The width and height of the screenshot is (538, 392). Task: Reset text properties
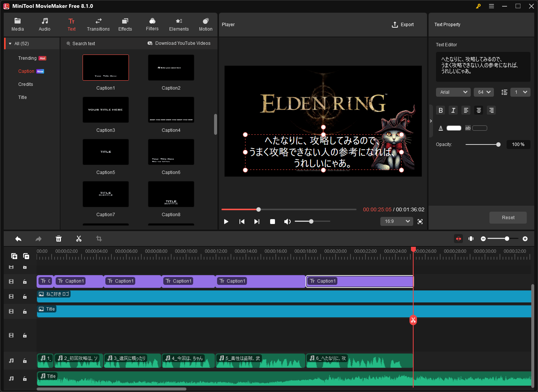coord(508,218)
